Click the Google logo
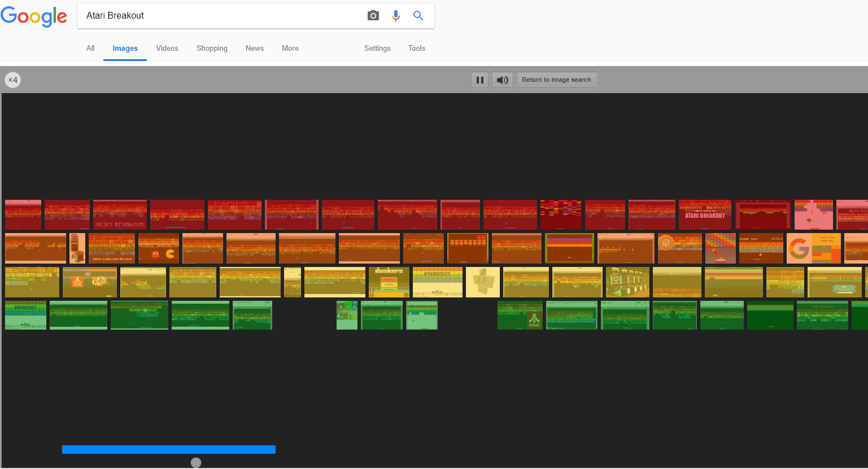The image size is (868, 469). (x=34, y=17)
